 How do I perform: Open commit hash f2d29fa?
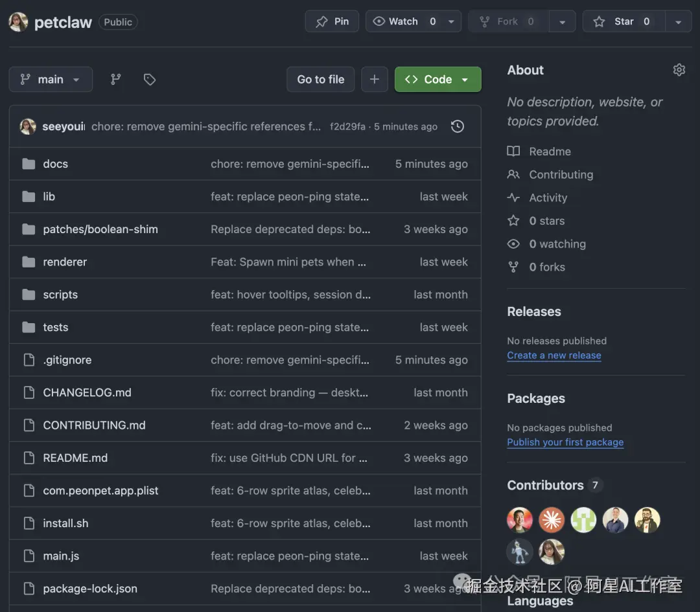[x=347, y=127]
